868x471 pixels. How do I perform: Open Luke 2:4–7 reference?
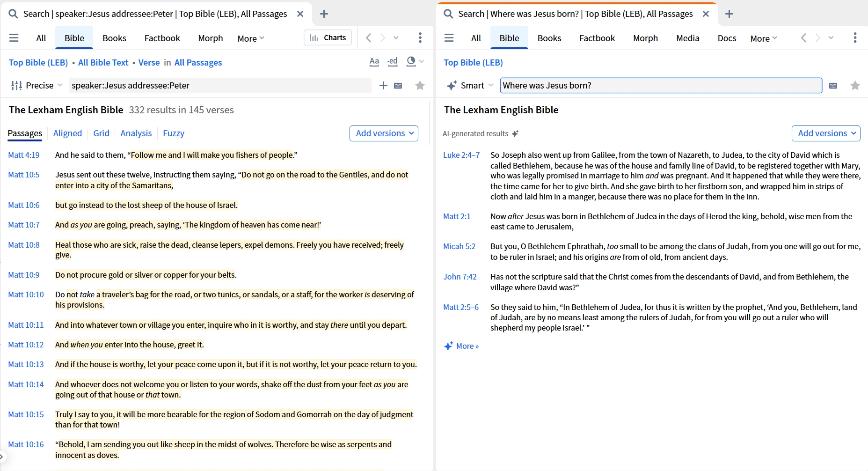pos(462,155)
